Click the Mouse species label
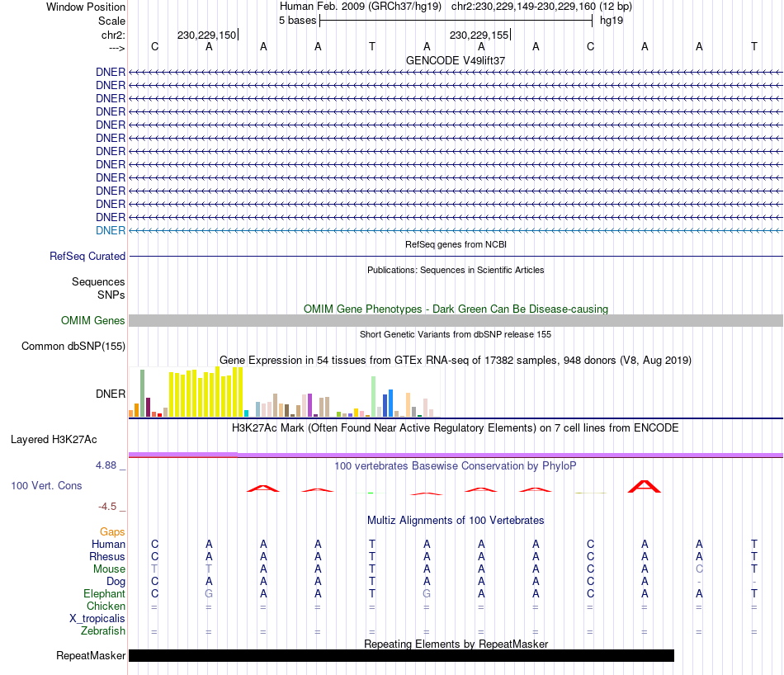The image size is (784, 675). 109,569
